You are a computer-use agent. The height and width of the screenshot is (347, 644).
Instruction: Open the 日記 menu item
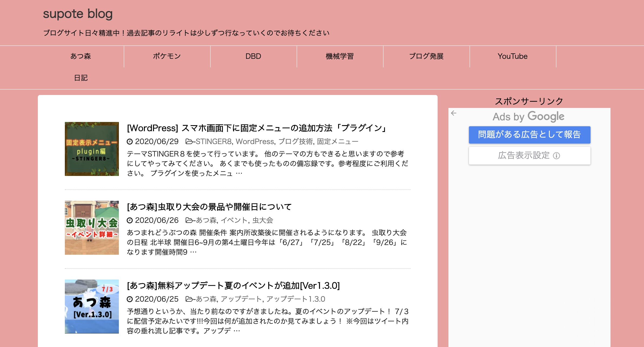pos(81,78)
